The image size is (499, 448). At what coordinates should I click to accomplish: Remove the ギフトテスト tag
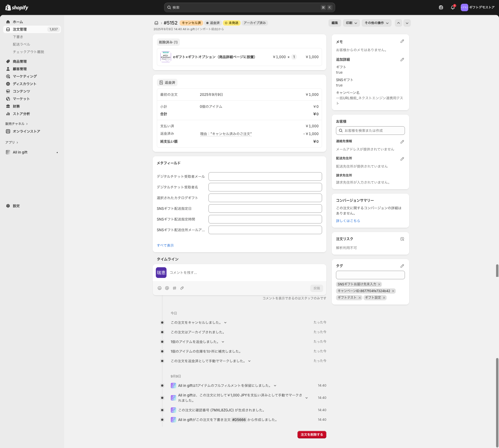[360, 298]
